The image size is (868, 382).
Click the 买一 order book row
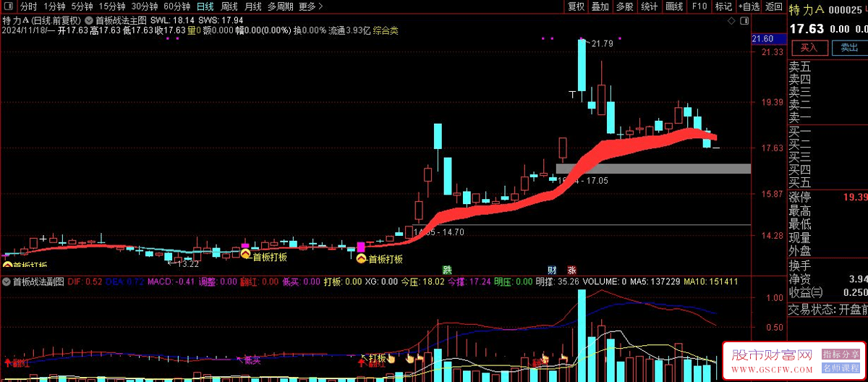click(828, 132)
